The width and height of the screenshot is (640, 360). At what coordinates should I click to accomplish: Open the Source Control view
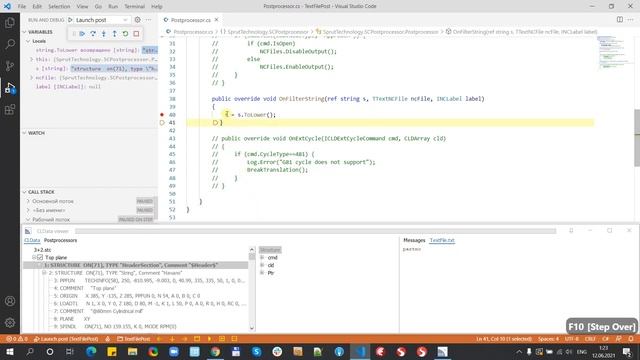click(10, 66)
